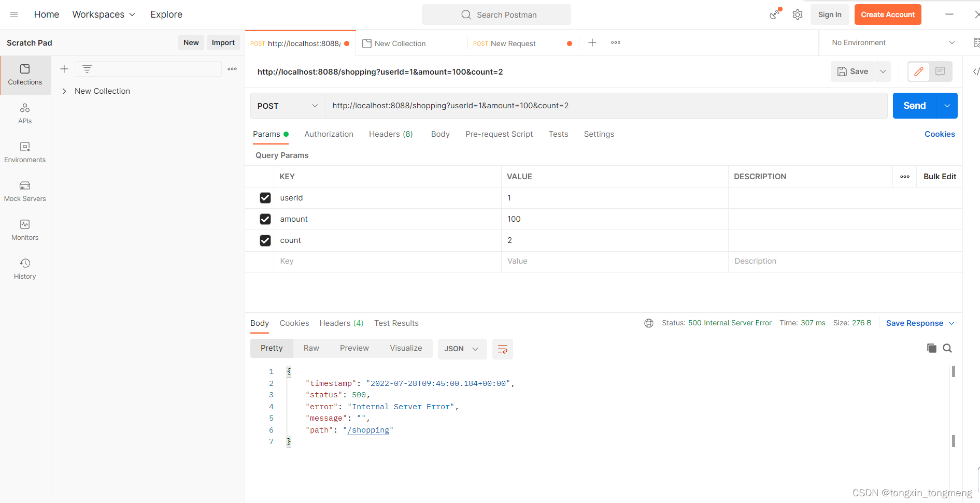Click the Bulk Edit link
Viewport: 980px width, 503px height.
pyautogui.click(x=940, y=177)
